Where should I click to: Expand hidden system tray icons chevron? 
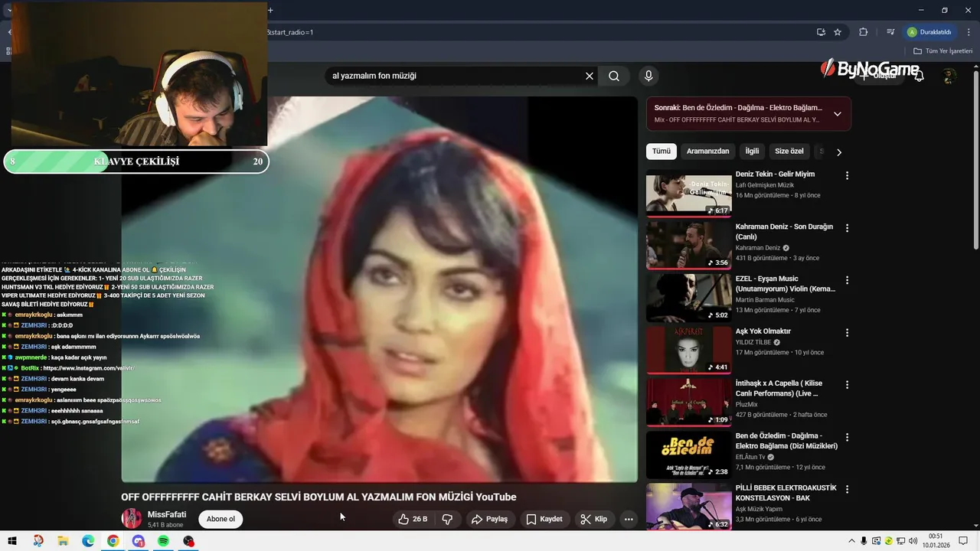click(851, 541)
